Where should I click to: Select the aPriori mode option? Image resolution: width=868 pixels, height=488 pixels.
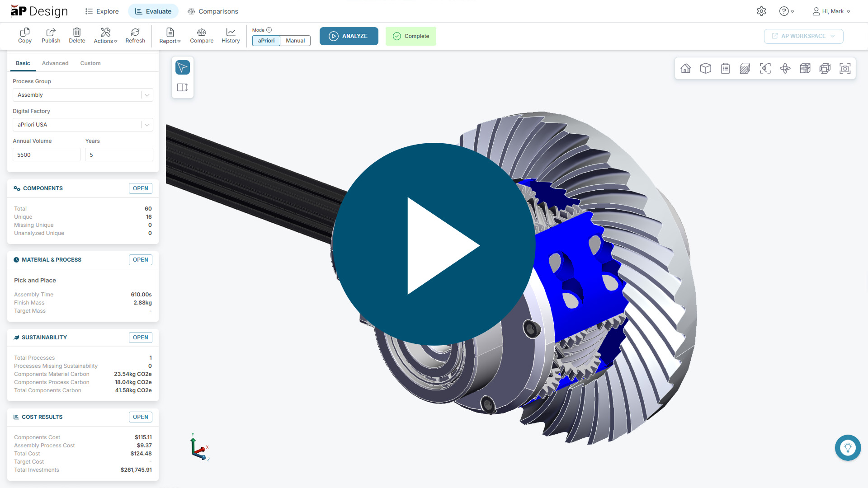click(x=266, y=41)
